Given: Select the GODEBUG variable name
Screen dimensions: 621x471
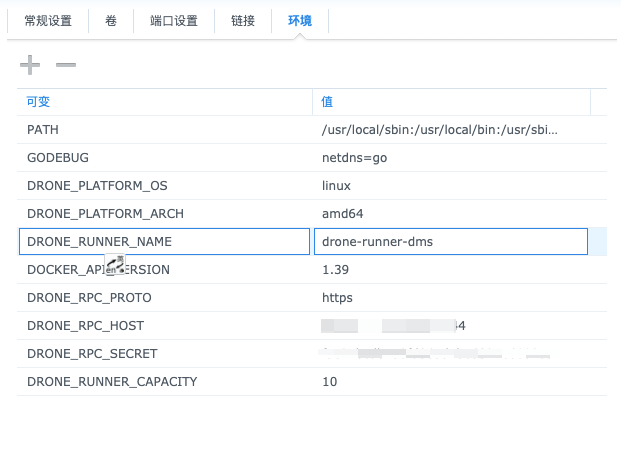Looking at the screenshot, I should tap(58, 158).
